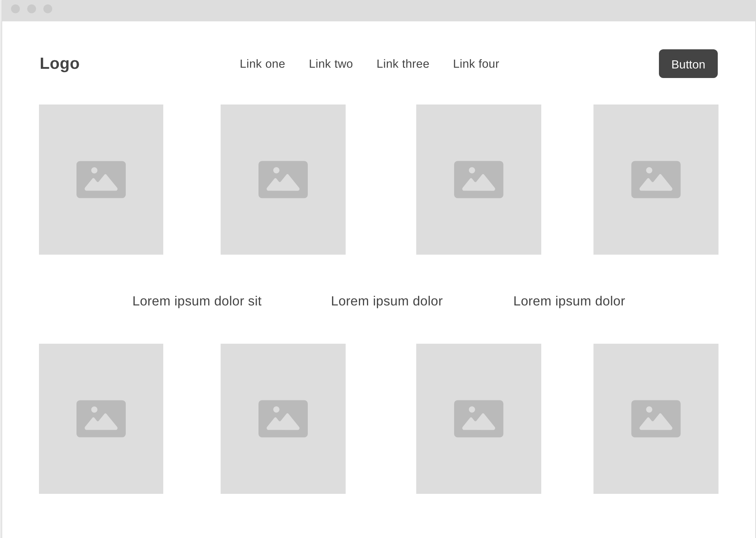Open fourth image placeholder in top row
This screenshot has width=756, height=538.
656,180
